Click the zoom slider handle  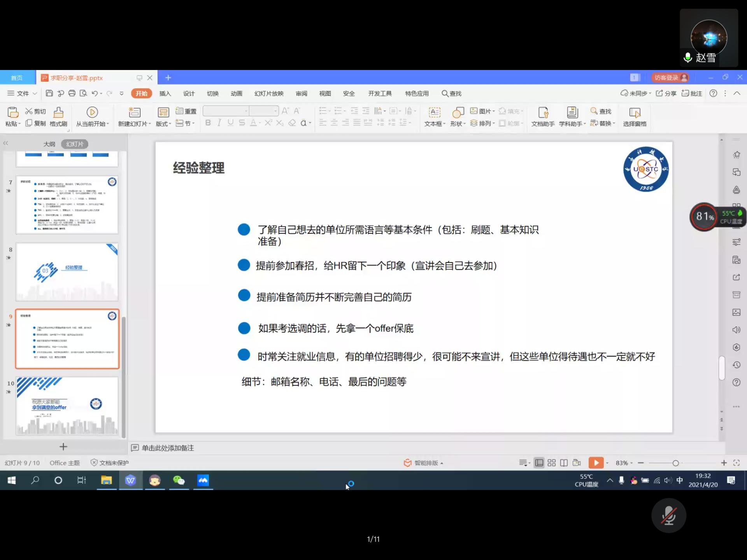click(675, 463)
